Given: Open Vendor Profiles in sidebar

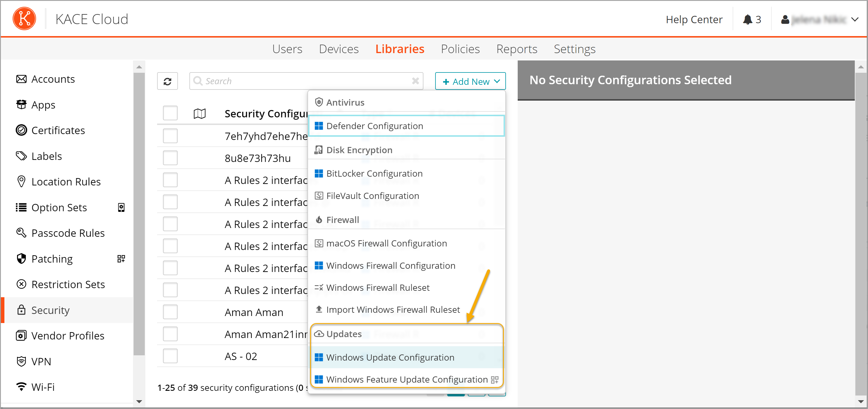Looking at the screenshot, I should 68,336.
